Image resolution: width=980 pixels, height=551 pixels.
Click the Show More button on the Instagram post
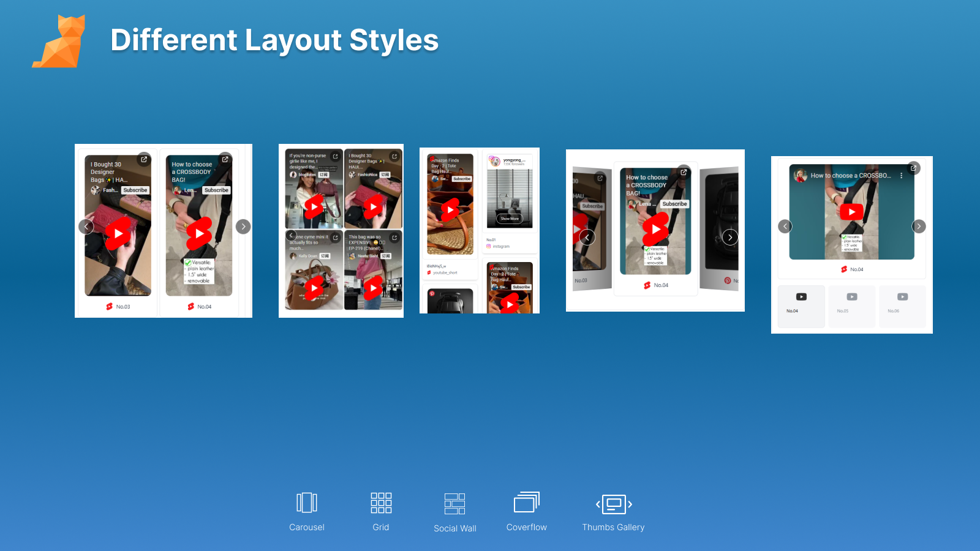(510, 219)
